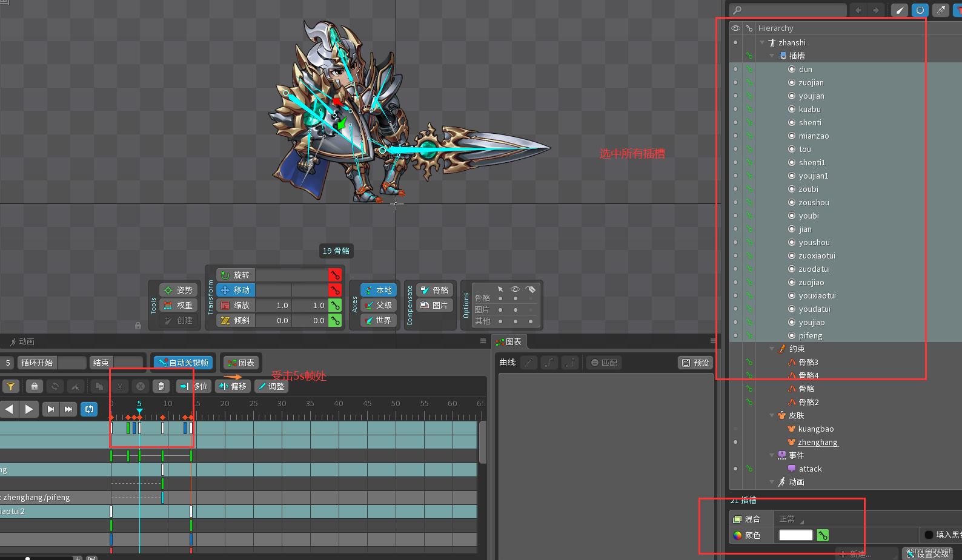Toggle slots filter circle icon in tree toolbar
The height and width of the screenshot is (560, 962).
pos(920,10)
